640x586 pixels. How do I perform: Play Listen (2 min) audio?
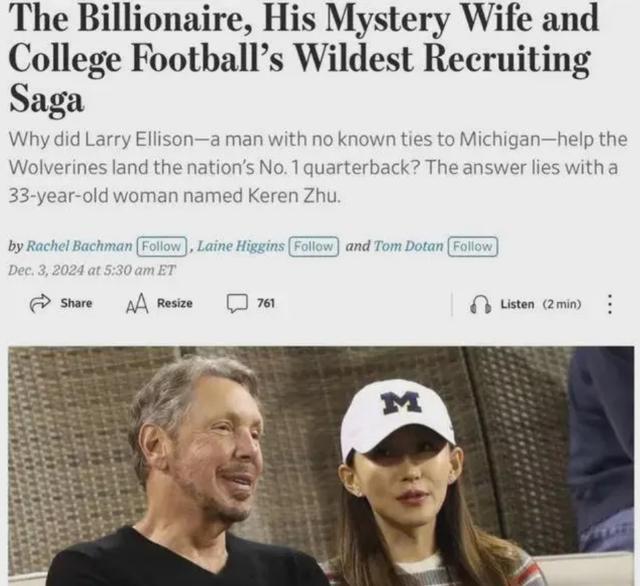pyautogui.click(x=540, y=304)
